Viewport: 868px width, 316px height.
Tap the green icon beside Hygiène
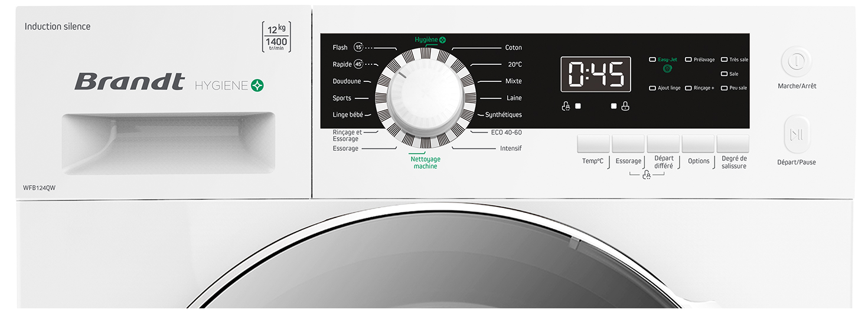443,39
